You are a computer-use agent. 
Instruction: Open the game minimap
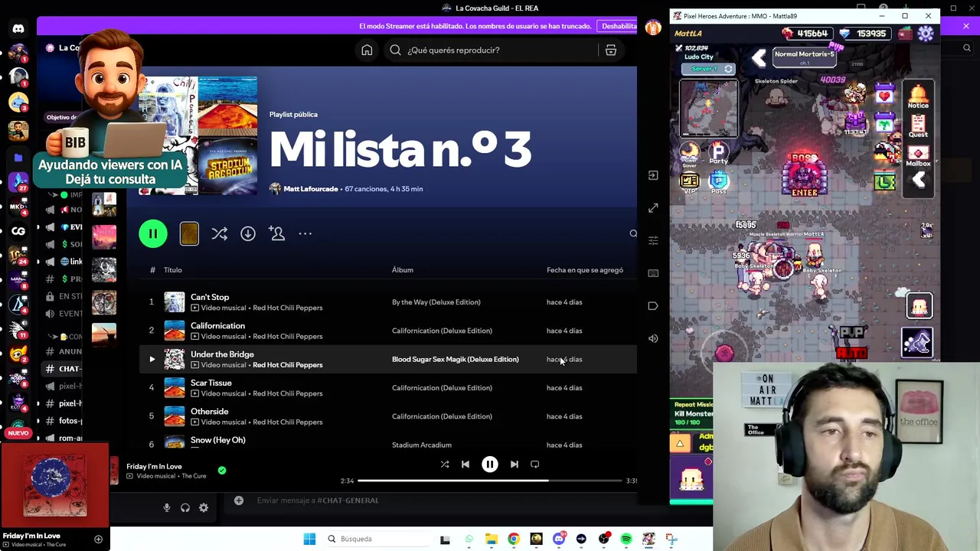(x=709, y=108)
